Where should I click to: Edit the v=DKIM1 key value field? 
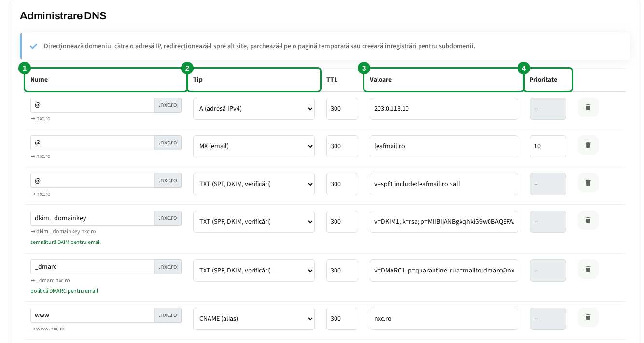coord(444,222)
